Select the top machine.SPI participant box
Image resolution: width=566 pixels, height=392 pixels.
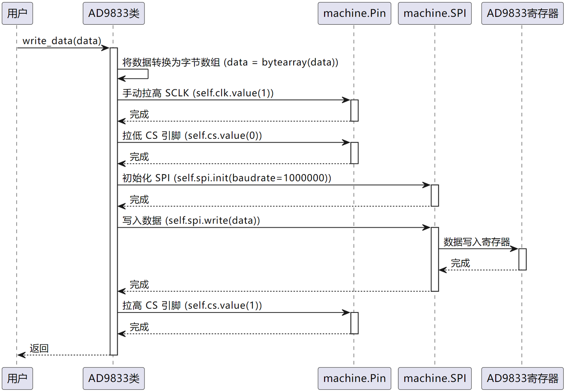click(x=435, y=13)
